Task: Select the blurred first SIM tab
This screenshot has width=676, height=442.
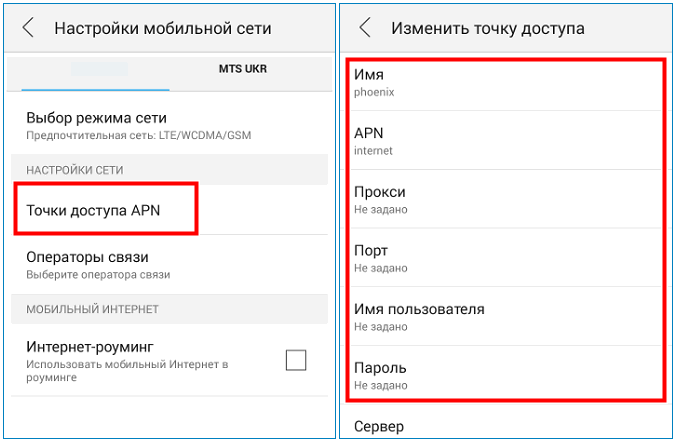Action: coord(99,69)
